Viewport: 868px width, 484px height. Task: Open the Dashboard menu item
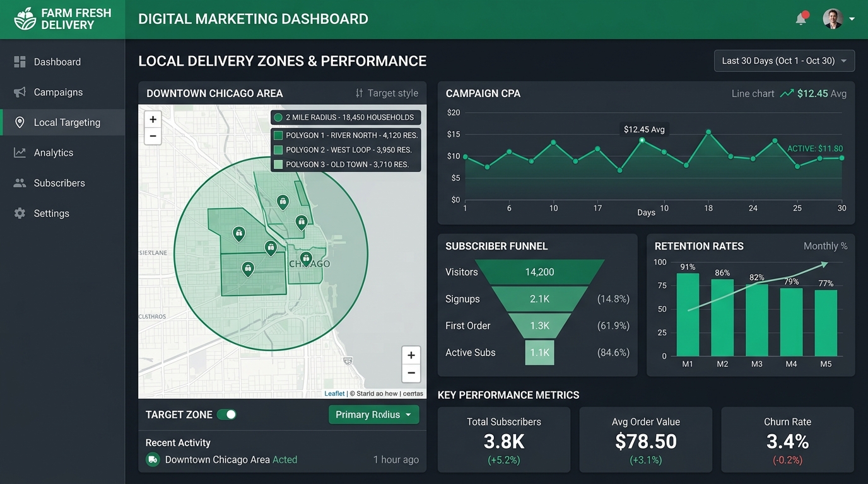pyautogui.click(x=62, y=62)
